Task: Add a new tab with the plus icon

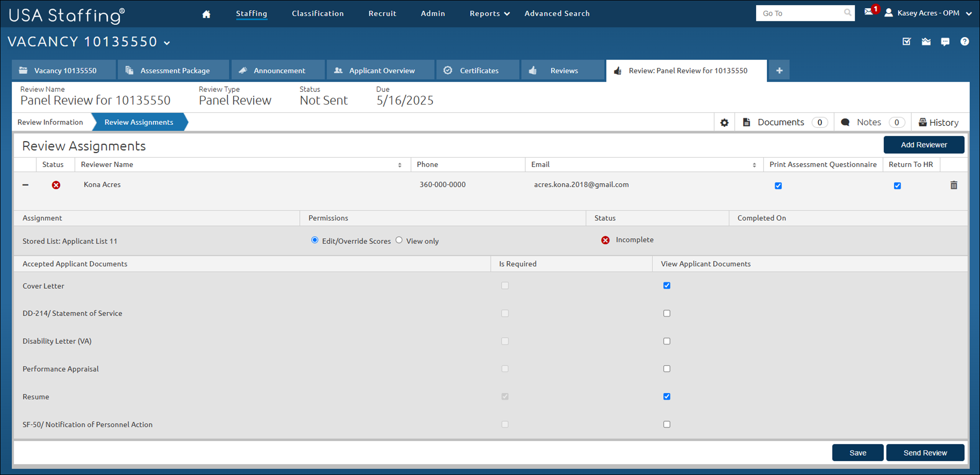Action: (x=779, y=71)
